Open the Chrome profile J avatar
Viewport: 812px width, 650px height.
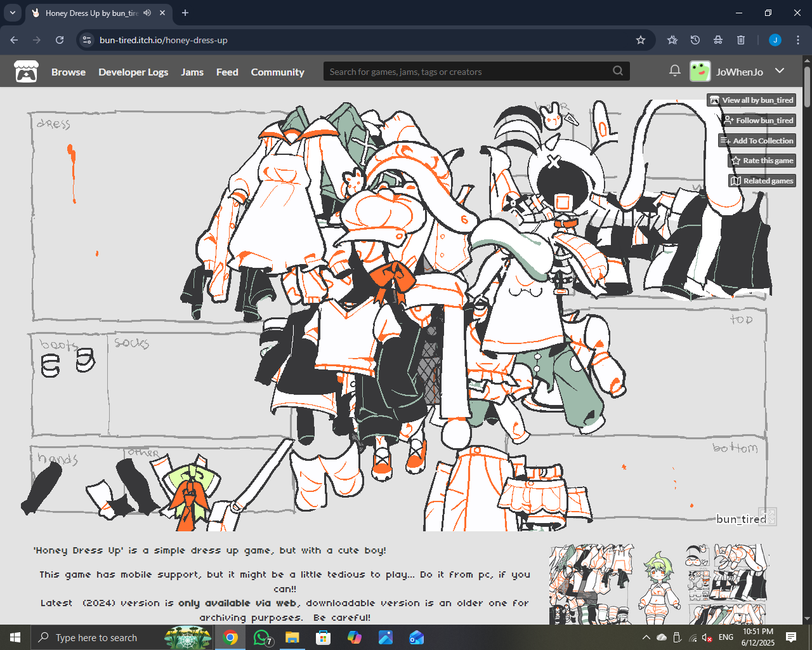point(775,40)
